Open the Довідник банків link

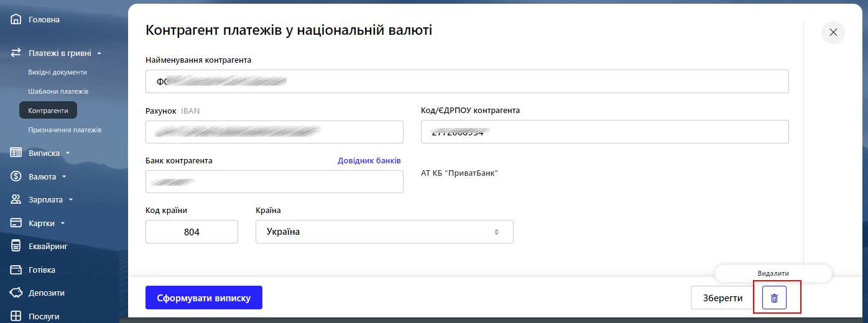click(369, 160)
